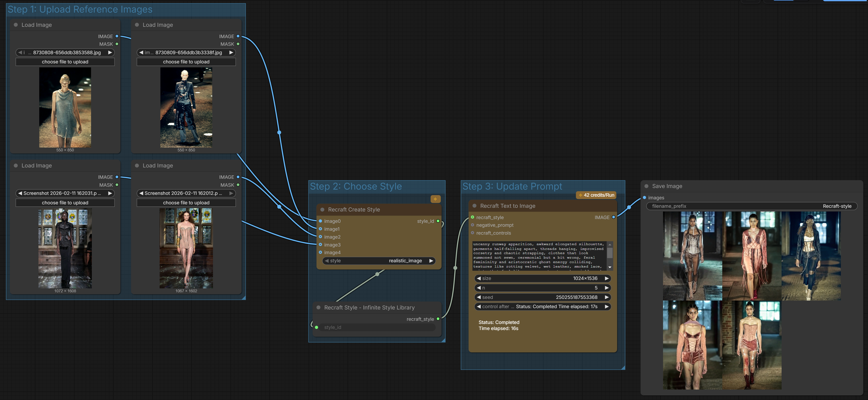
Task: Open the size 1024×1536 dropdown
Action: click(x=542, y=278)
